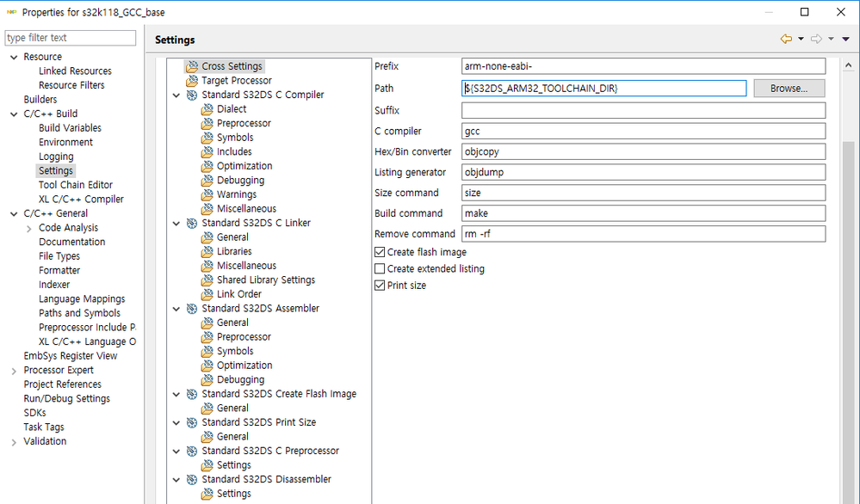Image resolution: width=860 pixels, height=504 pixels.
Task: Collapse Standard S32DS C Compiler node
Action: point(176,95)
